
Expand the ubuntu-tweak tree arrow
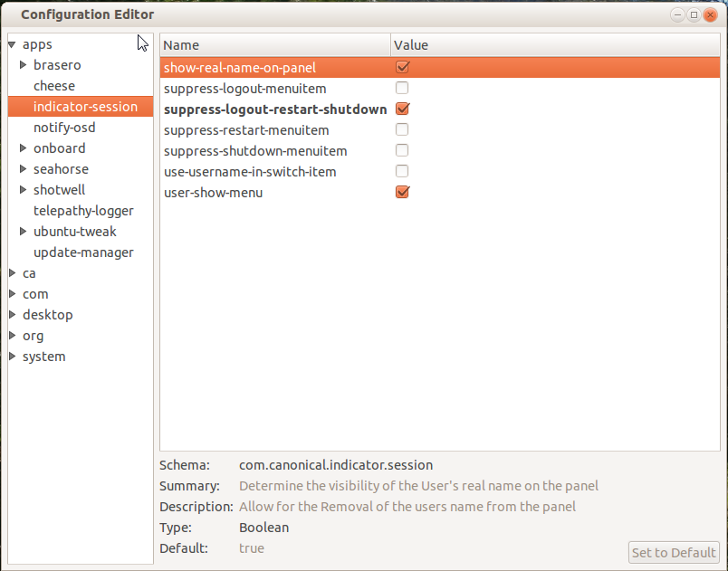point(24,232)
